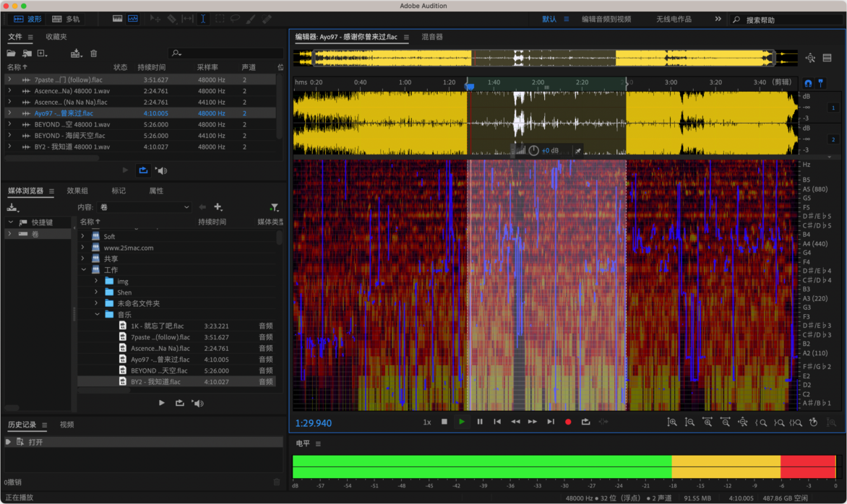Image resolution: width=847 pixels, height=504 pixels.
Task: Switch to the 收藏夹 tab
Action: pyautogui.click(x=56, y=37)
